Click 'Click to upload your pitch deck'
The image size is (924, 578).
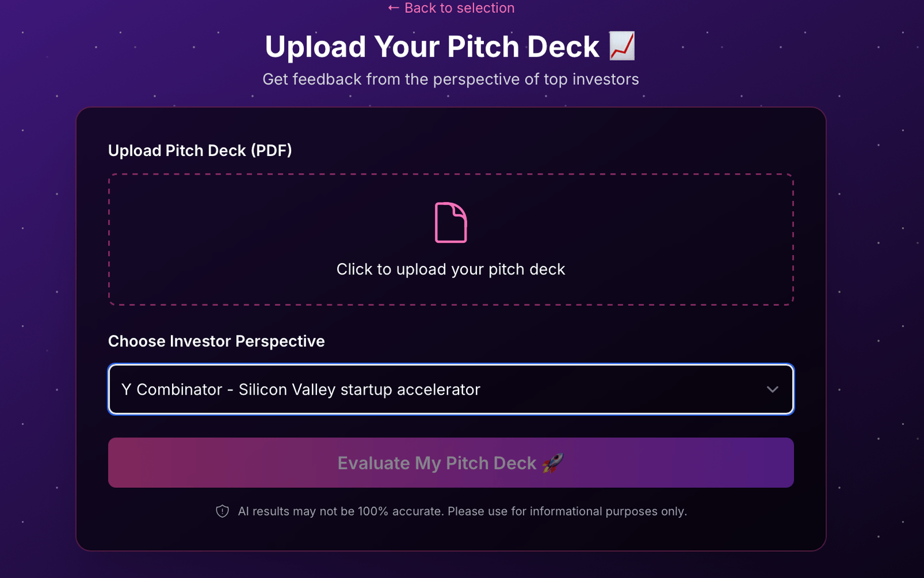(x=451, y=269)
